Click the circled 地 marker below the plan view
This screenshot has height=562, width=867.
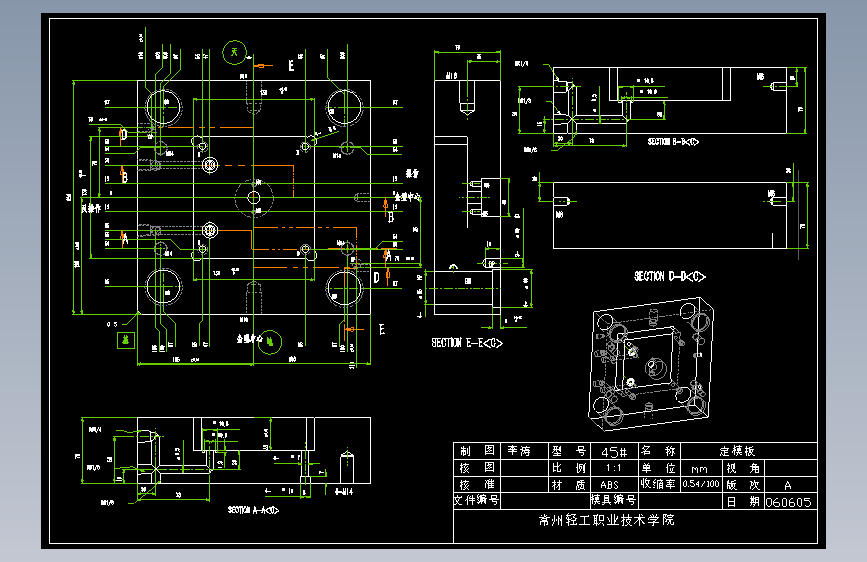click(270, 342)
